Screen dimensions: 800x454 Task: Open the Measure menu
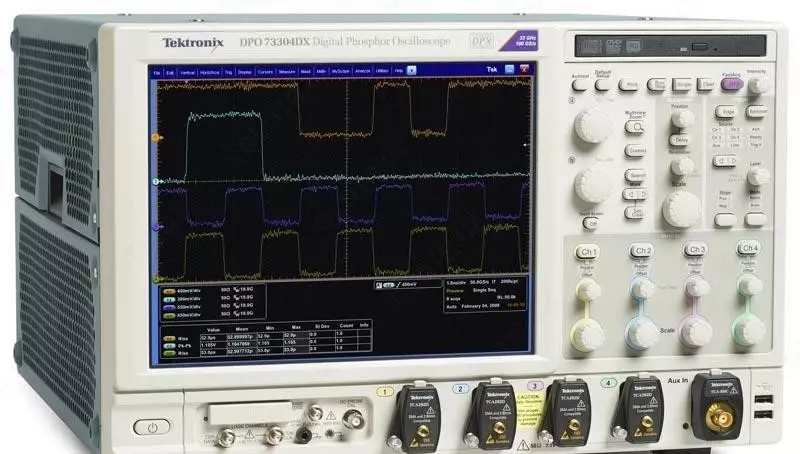(x=287, y=72)
